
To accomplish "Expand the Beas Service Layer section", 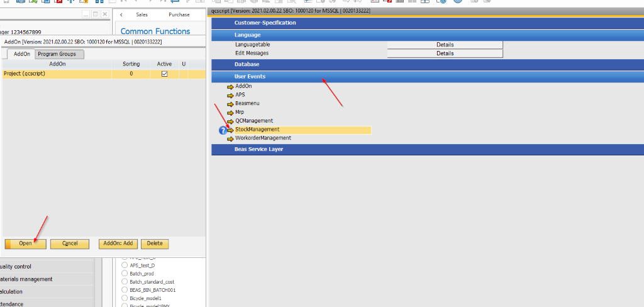I will click(428, 150).
